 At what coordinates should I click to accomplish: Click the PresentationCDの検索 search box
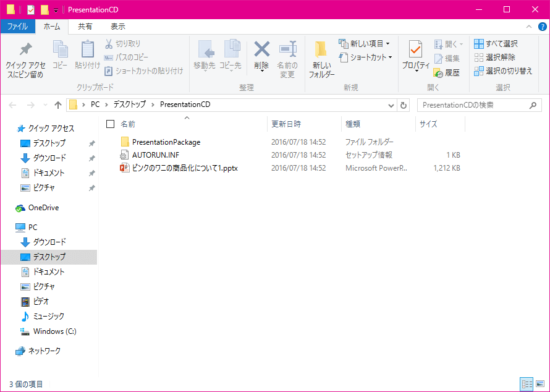pyautogui.click(x=479, y=105)
